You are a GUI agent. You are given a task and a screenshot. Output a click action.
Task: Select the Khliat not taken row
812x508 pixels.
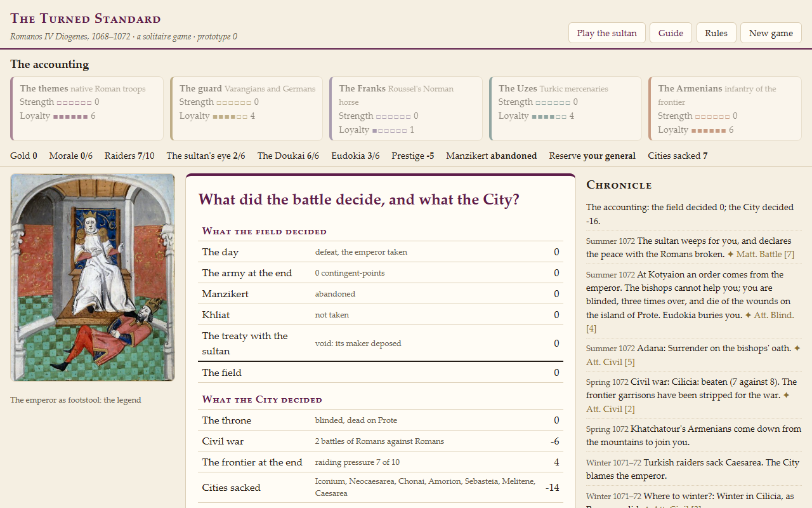(381, 315)
